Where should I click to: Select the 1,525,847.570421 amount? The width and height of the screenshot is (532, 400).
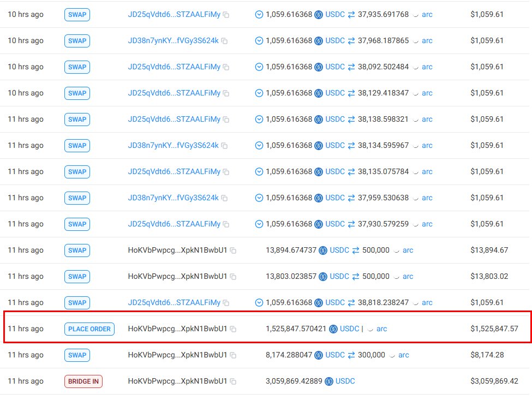(296, 329)
